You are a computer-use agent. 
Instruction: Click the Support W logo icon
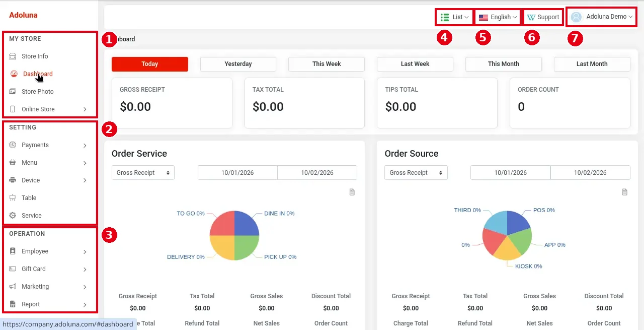(531, 17)
